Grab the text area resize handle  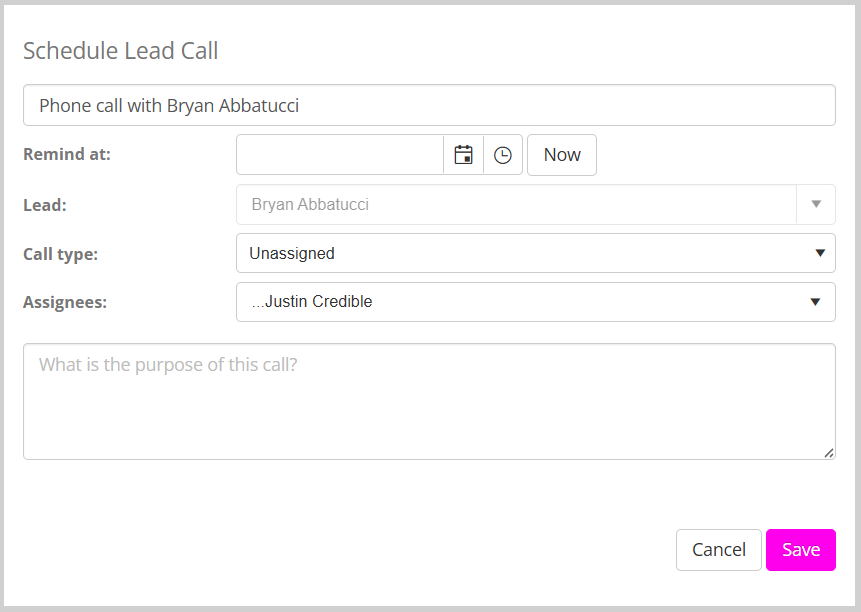click(829, 453)
